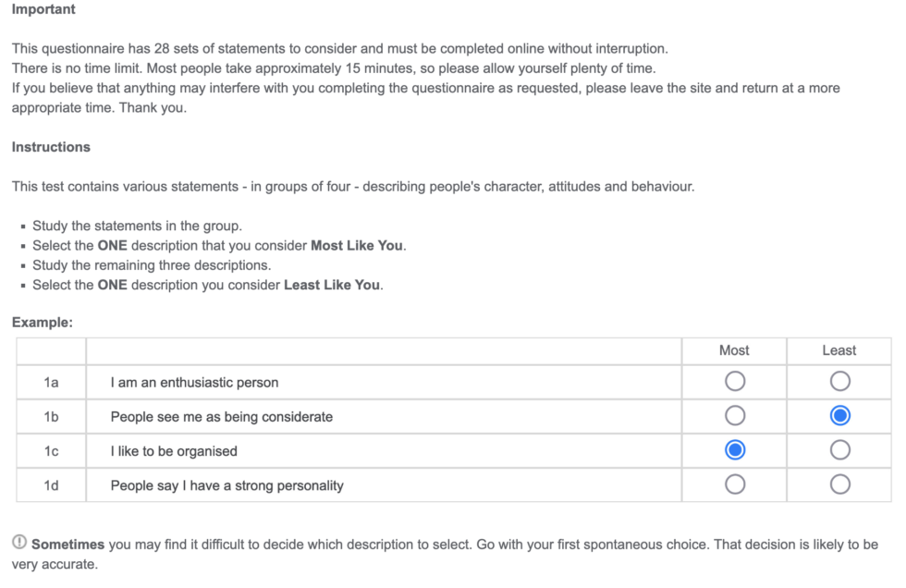Select Least for "People say I have a strong personality"
The height and width of the screenshot is (588, 906).
click(839, 484)
